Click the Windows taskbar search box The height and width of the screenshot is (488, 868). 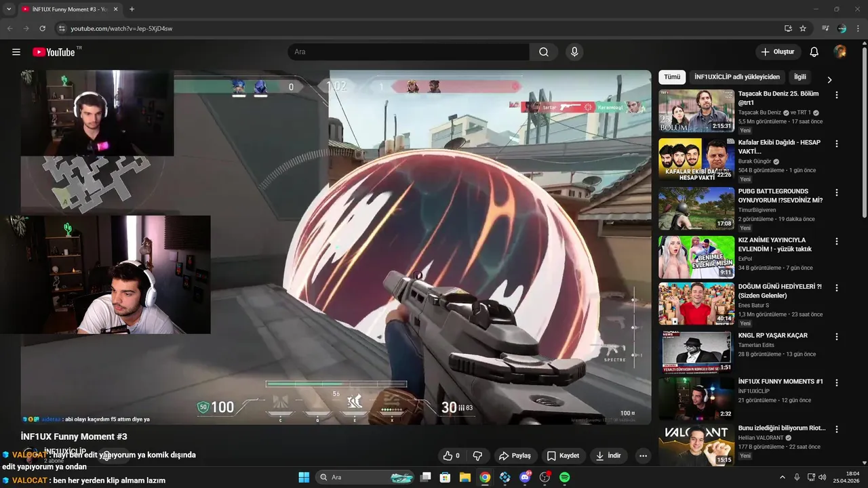pos(366,477)
